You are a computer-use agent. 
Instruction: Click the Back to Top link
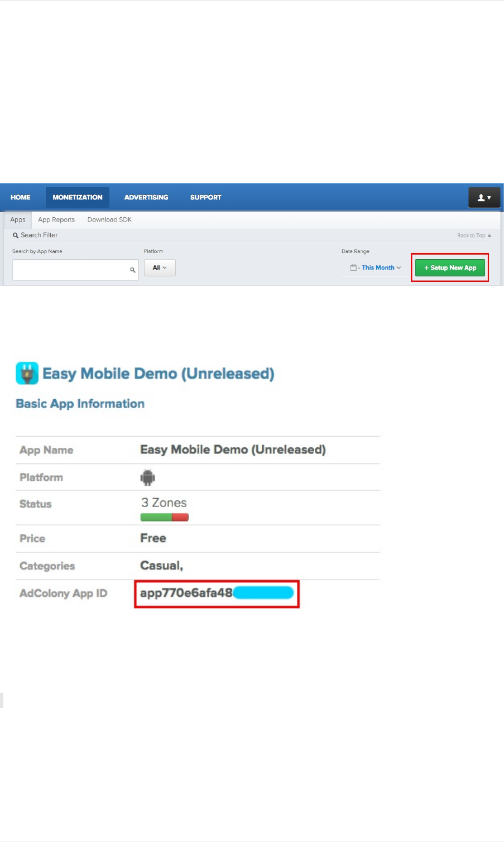pyautogui.click(x=474, y=236)
